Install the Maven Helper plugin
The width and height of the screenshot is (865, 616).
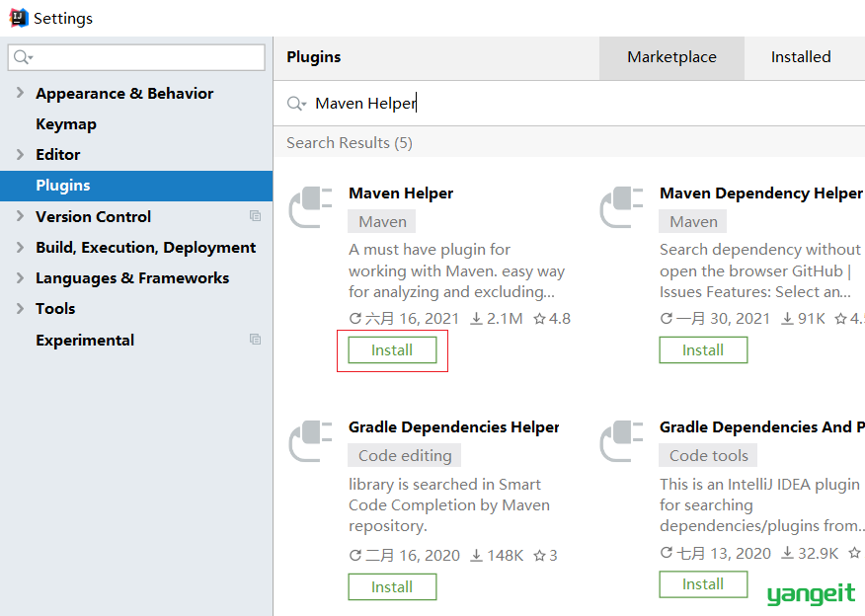tap(392, 350)
